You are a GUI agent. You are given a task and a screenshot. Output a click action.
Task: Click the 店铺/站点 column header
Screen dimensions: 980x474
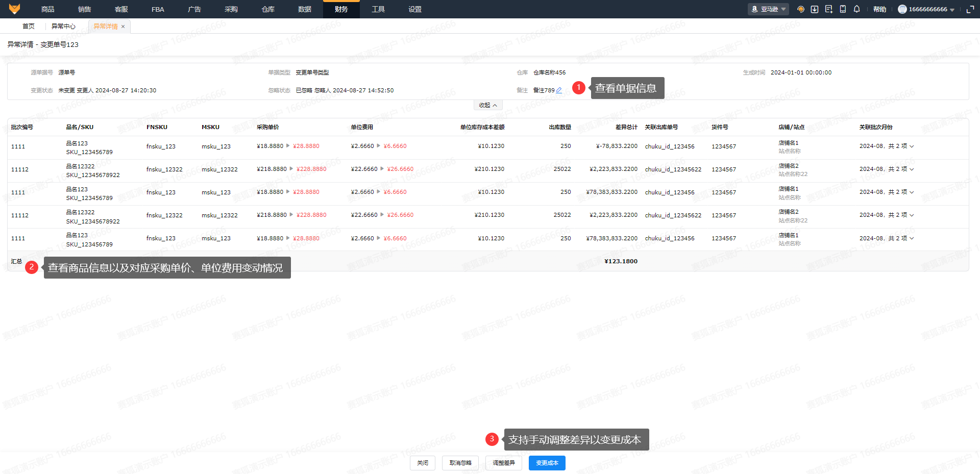click(x=792, y=127)
